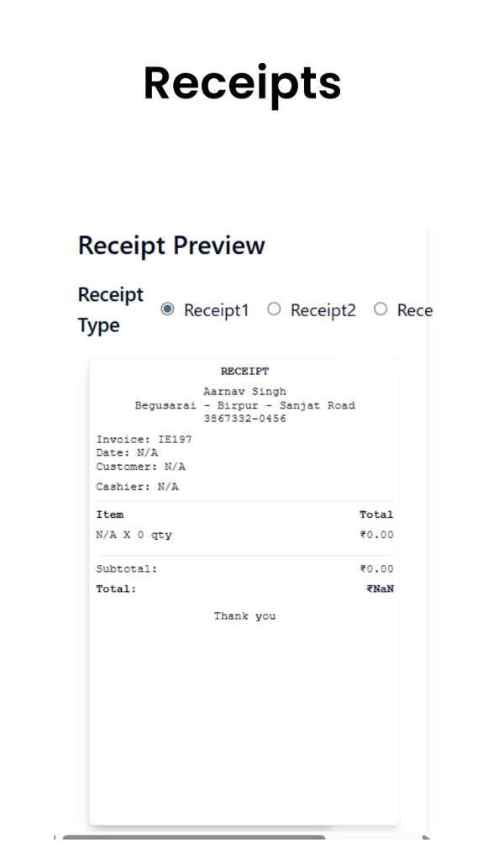Select the Receipt2 radio button
The image size is (504, 861).
coord(274,309)
